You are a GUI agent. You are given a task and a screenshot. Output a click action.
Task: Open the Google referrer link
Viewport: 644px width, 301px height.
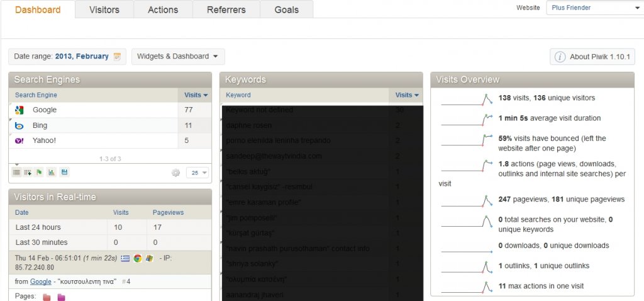[x=41, y=281]
